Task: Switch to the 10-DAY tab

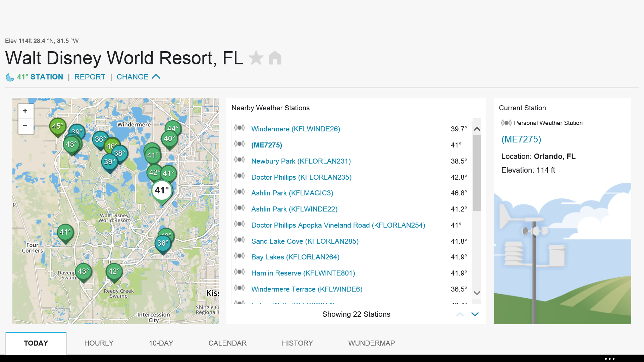Action: 161,343
